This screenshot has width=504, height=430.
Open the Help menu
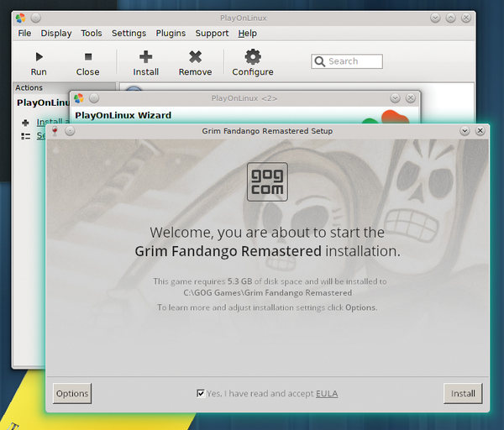(248, 34)
